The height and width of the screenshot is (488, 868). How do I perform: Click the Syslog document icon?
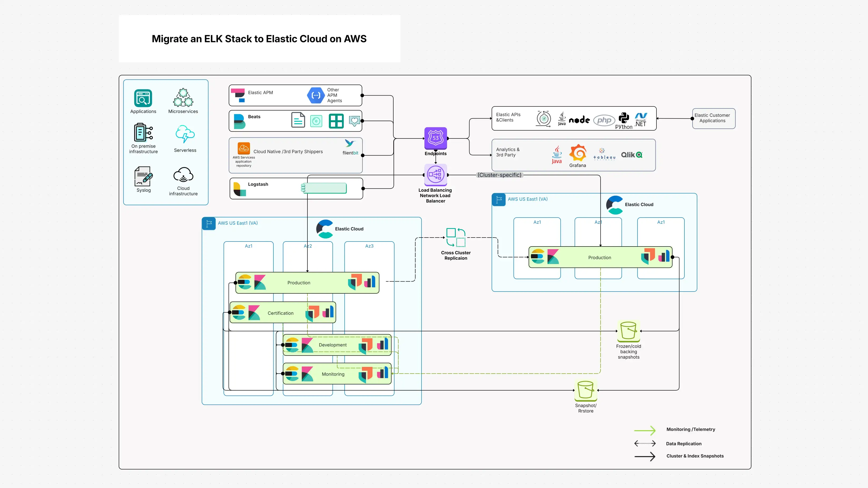pyautogui.click(x=143, y=176)
